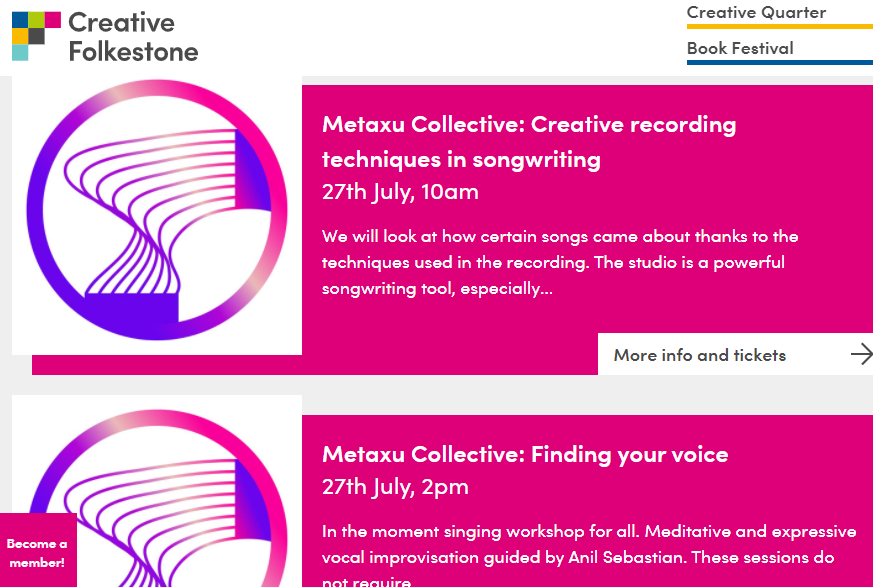Viewport: 873px width, 587px height.
Task: Click the teal square in the site logo
Action: coord(20,52)
